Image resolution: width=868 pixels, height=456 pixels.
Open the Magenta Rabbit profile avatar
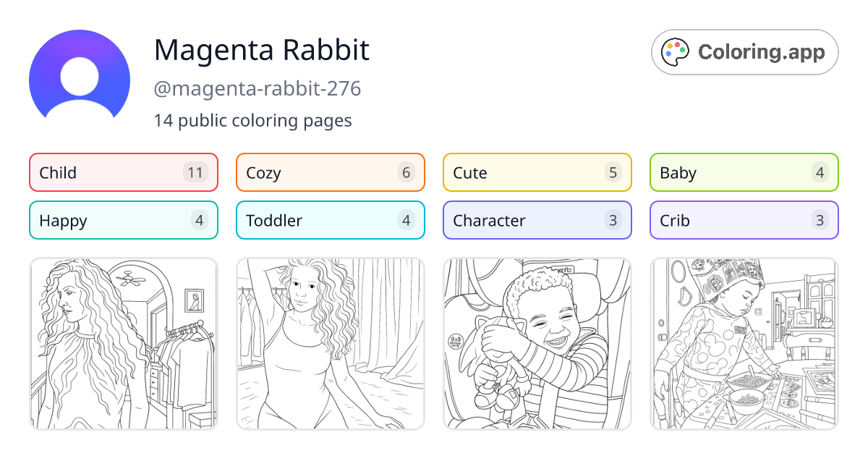coord(80,76)
